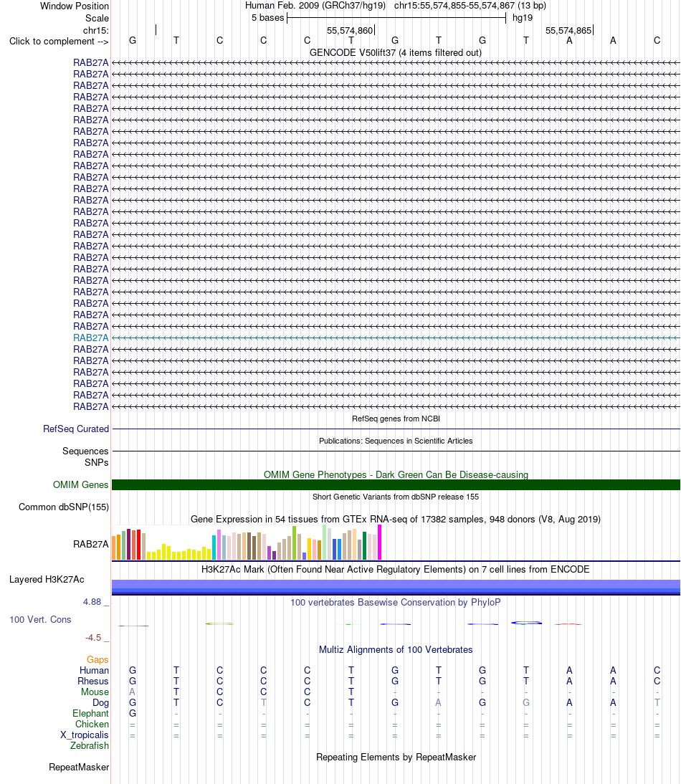
Task: Select the light-blue highlighted RAB27A transcript label
Action: tap(90, 338)
